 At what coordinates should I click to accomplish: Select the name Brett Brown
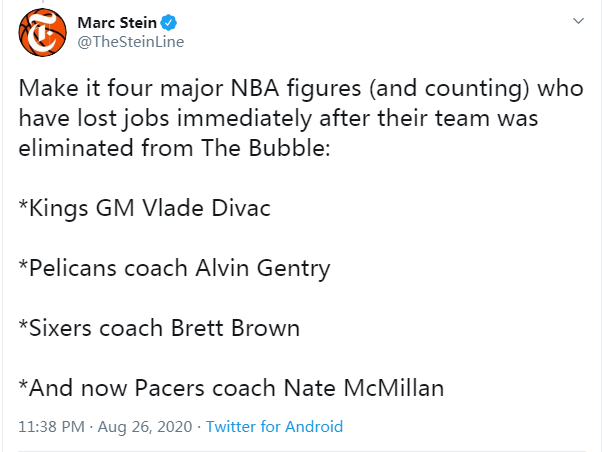pyautogui.click(x=235, y=328)
